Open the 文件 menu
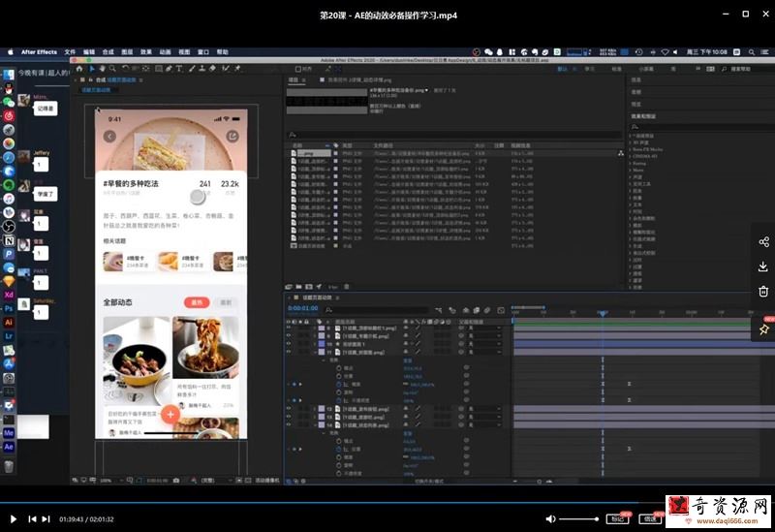The width and height of the screenshot is (775, 532). pyautogui.click(x=70, y=52)
